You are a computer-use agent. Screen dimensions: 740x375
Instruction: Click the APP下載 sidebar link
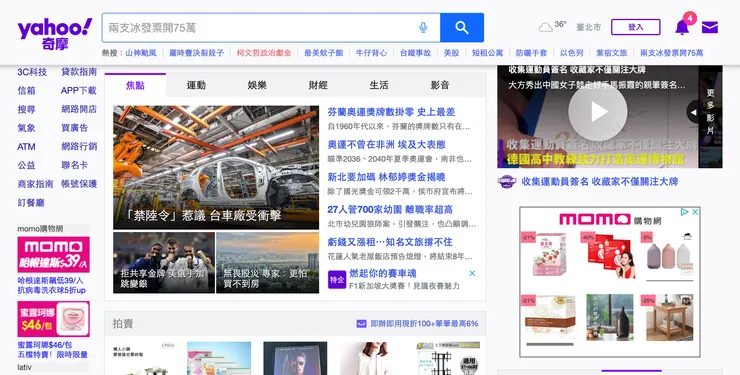78,91
